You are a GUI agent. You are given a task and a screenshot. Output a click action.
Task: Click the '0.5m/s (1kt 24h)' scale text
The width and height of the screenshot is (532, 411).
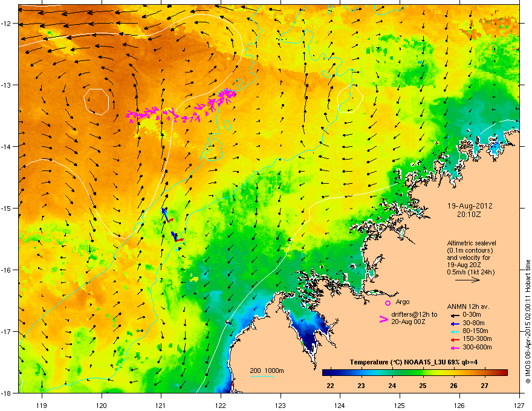click(470, 272)
